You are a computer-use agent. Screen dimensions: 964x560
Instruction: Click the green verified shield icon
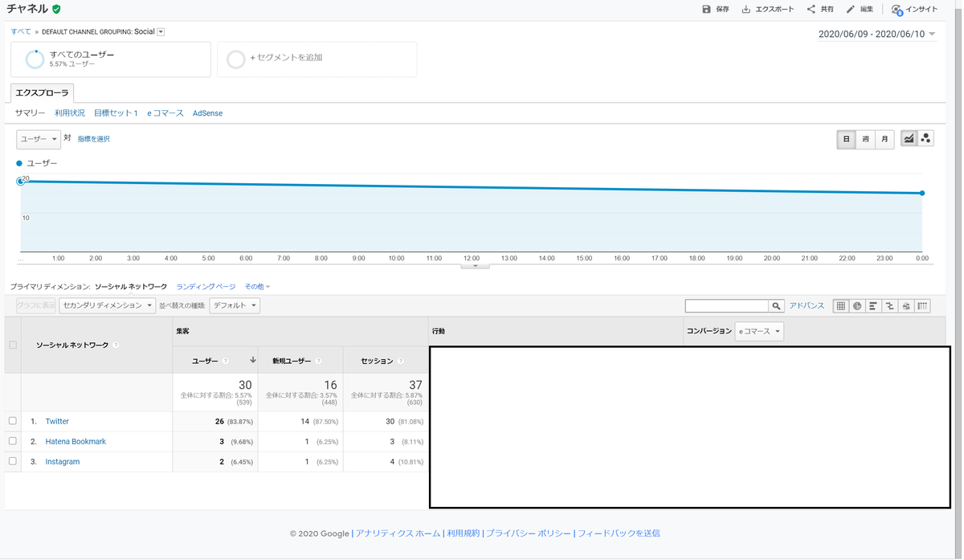tap(56, 9)
